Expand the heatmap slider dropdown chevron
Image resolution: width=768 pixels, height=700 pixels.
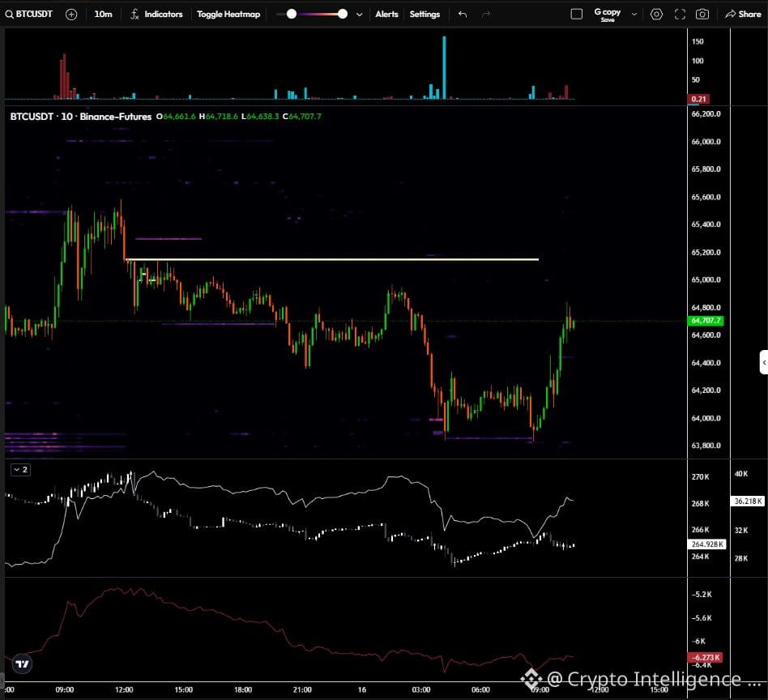pyautogui.click(x=360, y=15)
